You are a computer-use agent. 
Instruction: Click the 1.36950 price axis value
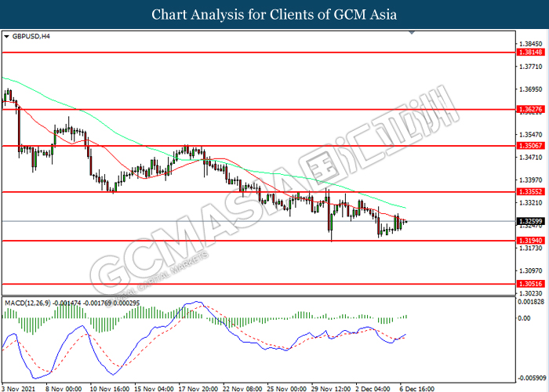point(531,89)
